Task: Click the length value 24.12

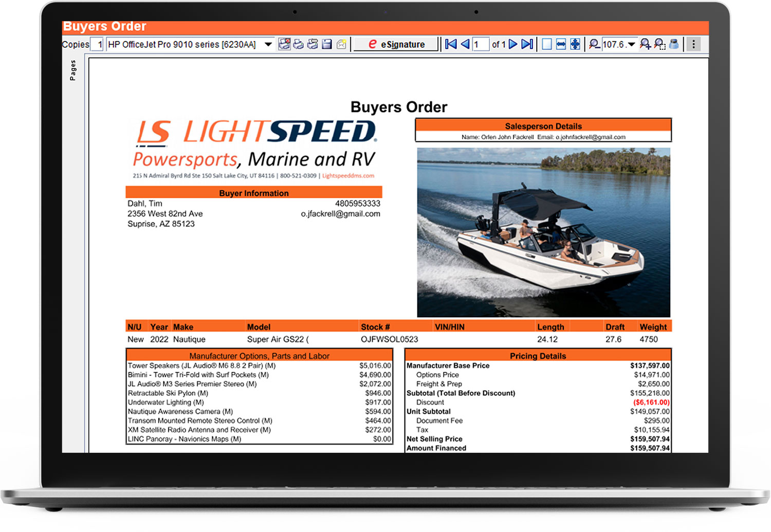Action: tap(547, 339)
